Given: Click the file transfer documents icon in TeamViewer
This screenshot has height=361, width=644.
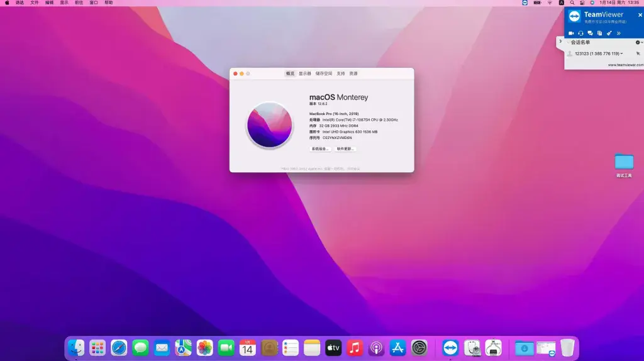Looking at the screenshot, I should [x=599, y=33].
